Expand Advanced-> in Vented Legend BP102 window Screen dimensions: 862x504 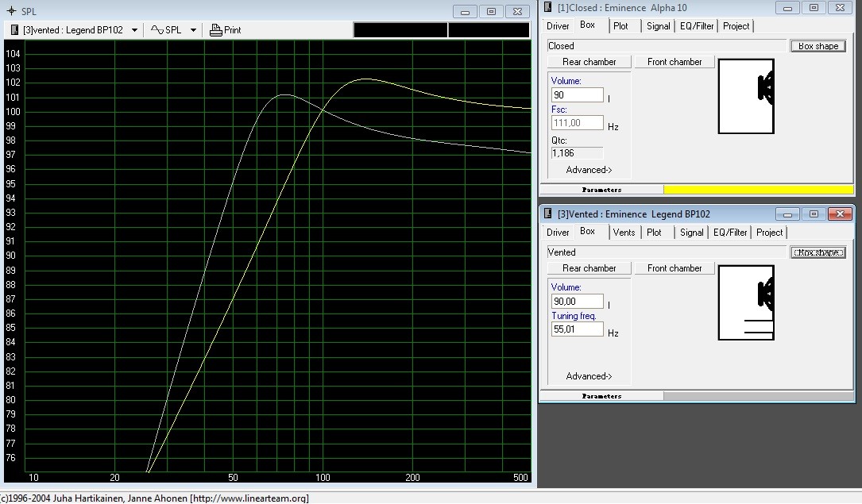click(x=589, y=377)
